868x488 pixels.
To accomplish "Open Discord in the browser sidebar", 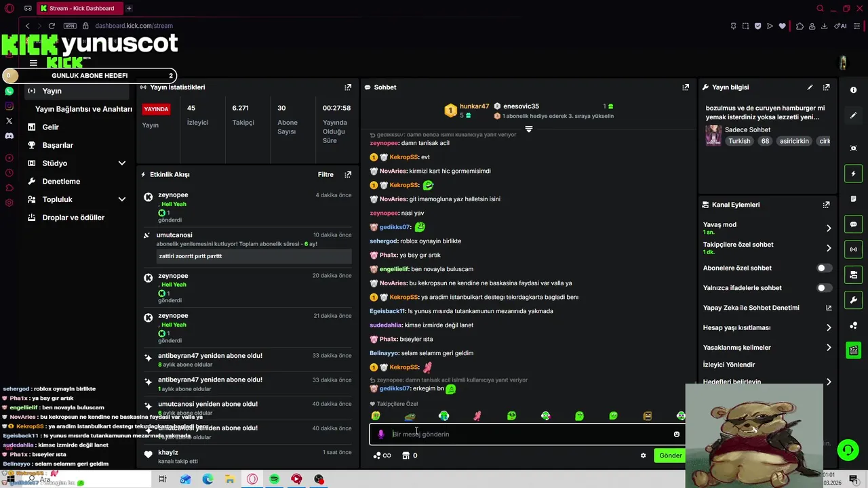I will [9, 136].
